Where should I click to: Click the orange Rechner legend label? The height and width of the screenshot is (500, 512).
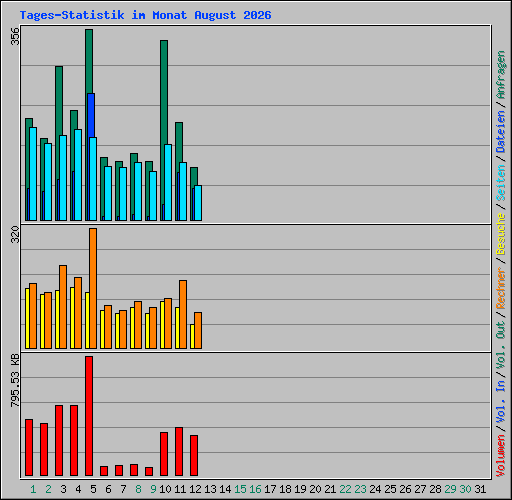[501, 288]
